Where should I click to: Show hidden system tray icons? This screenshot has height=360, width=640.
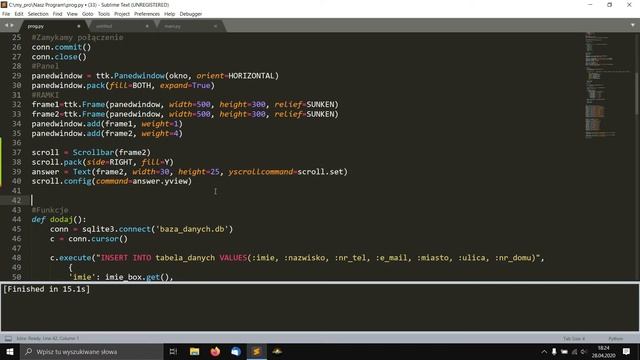[544, 352]
